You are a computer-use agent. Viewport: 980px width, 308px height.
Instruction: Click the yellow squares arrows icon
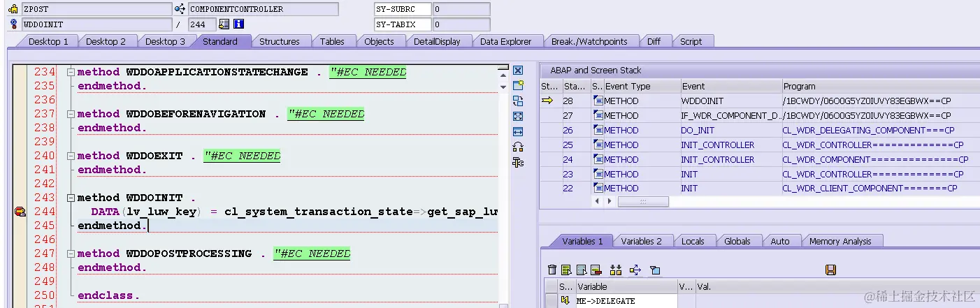pos(616,270)
